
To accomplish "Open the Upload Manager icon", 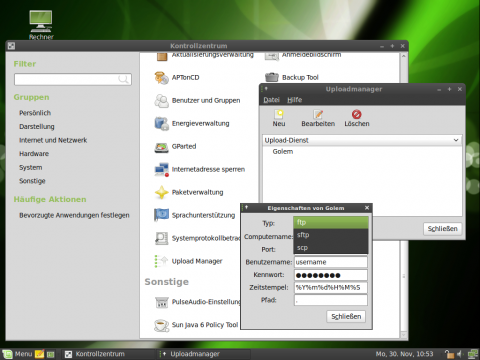I will click(x=161, y=261).
